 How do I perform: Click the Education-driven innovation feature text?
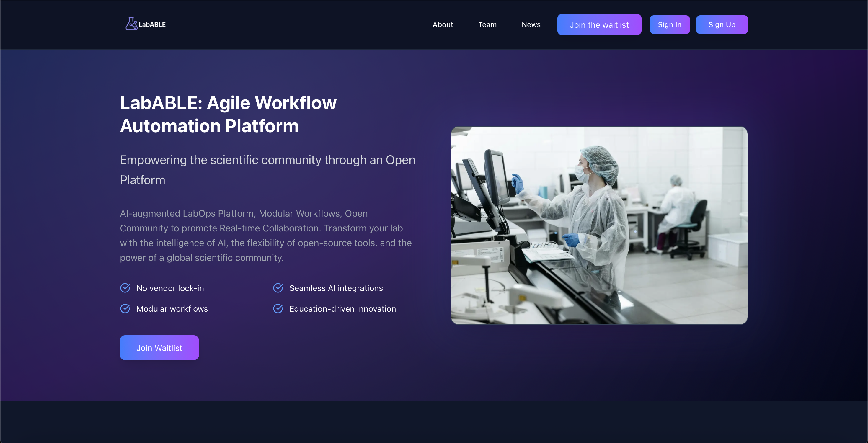(x=342, y=309)
